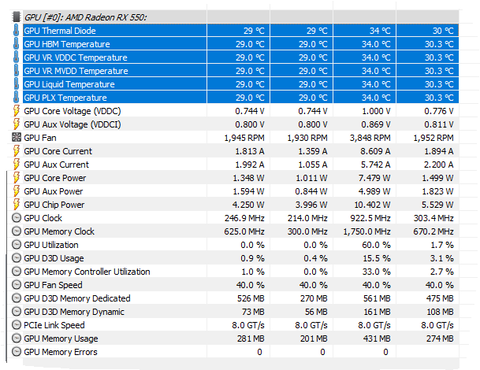Select the GPU D3D Memory Dedicated label

(77, 298)
